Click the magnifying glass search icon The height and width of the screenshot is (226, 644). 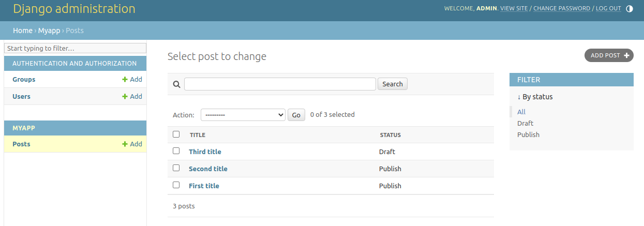[176, 84]
